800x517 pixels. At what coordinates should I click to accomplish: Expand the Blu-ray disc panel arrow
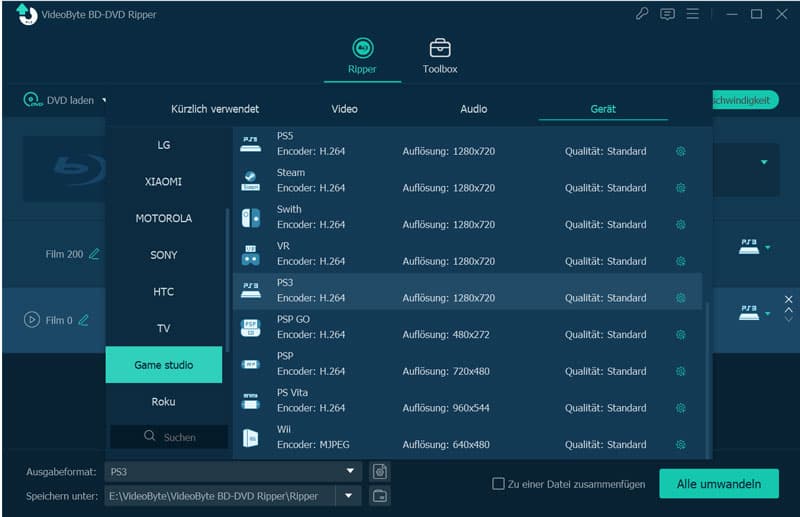coord(764,162)
